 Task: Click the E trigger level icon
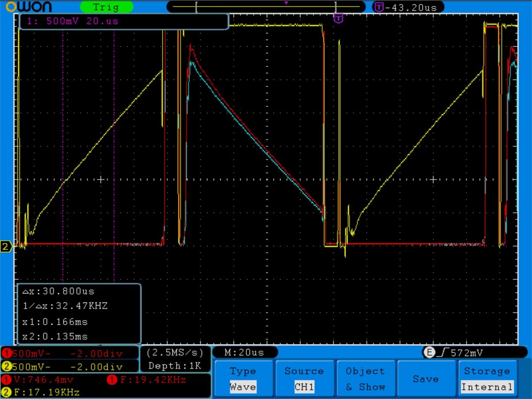click(x=429, y=352)
